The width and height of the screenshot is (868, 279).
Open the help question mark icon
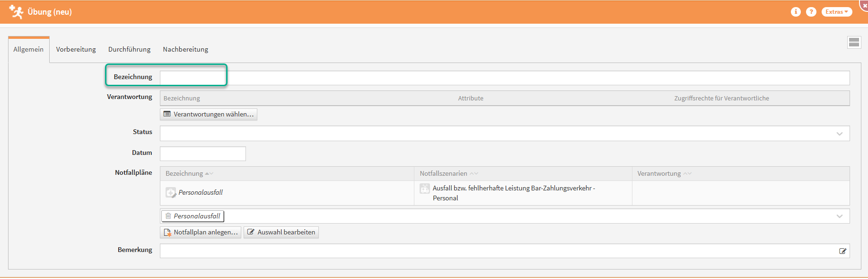click(811, 12)
